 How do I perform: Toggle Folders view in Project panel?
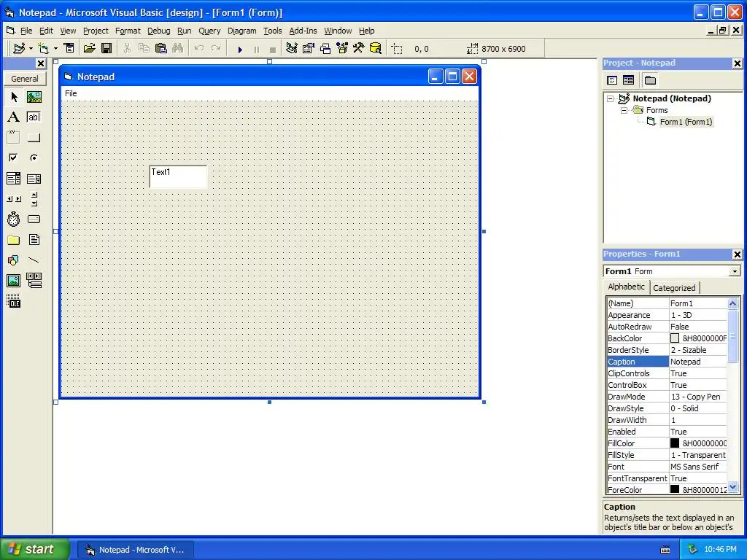pyautogui.click(x=650, y=80)
